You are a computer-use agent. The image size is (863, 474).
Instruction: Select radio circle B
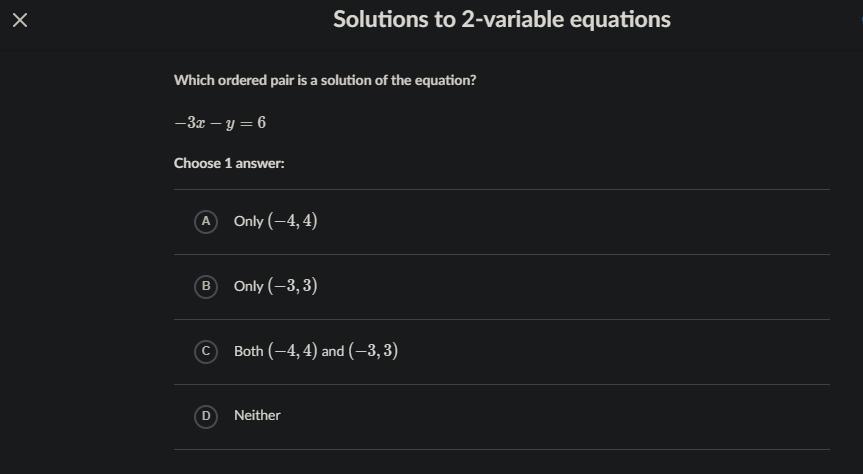click(x=206, y=286)
